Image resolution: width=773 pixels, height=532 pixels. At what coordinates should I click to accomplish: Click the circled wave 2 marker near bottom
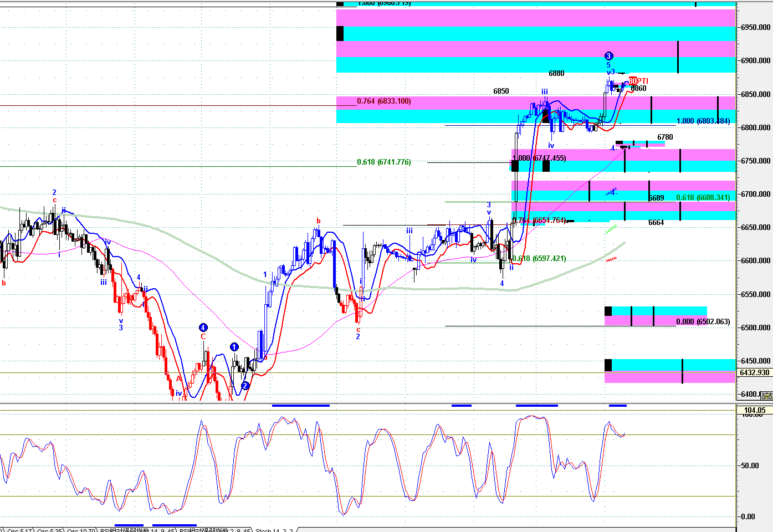tap(245, 386)
